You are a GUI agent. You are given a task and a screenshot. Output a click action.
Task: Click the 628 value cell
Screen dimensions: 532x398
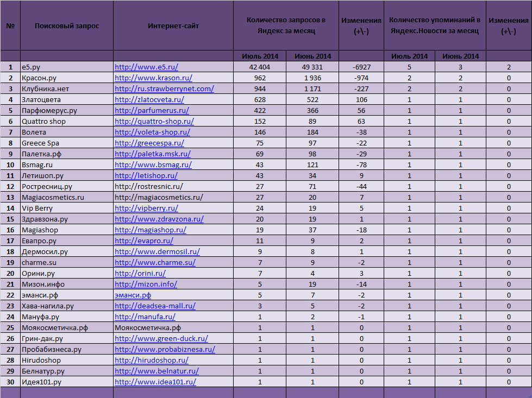260,100
